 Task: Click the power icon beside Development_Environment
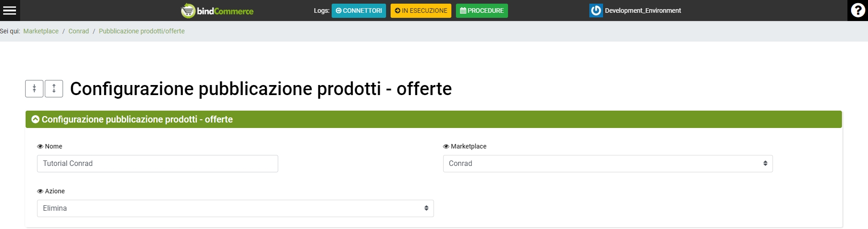click(596, 11)
